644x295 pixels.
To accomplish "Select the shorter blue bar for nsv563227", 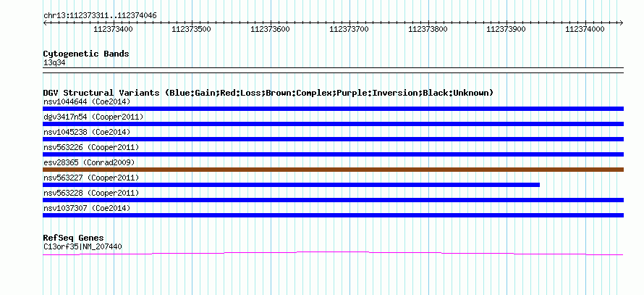I will 291,185.
